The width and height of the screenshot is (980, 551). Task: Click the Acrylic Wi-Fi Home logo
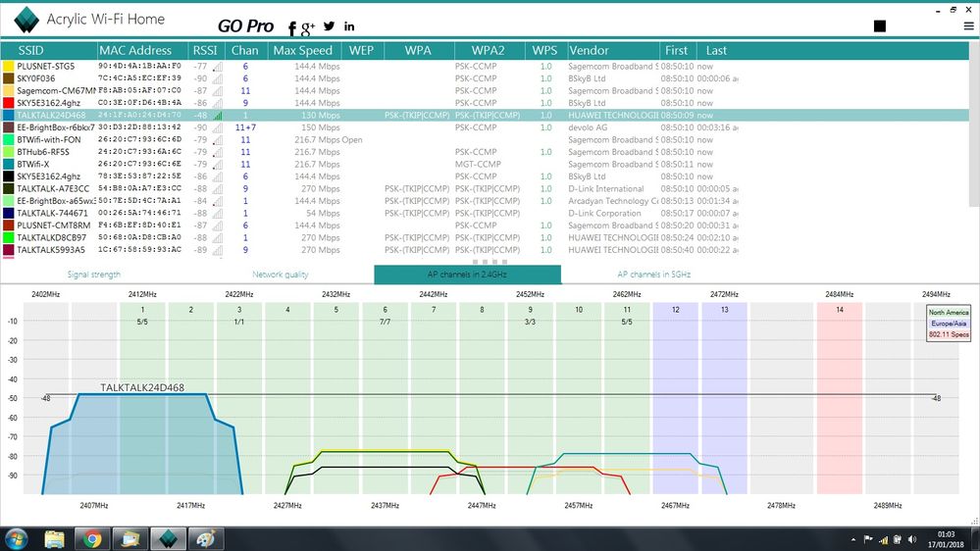(x=26, y=20)
